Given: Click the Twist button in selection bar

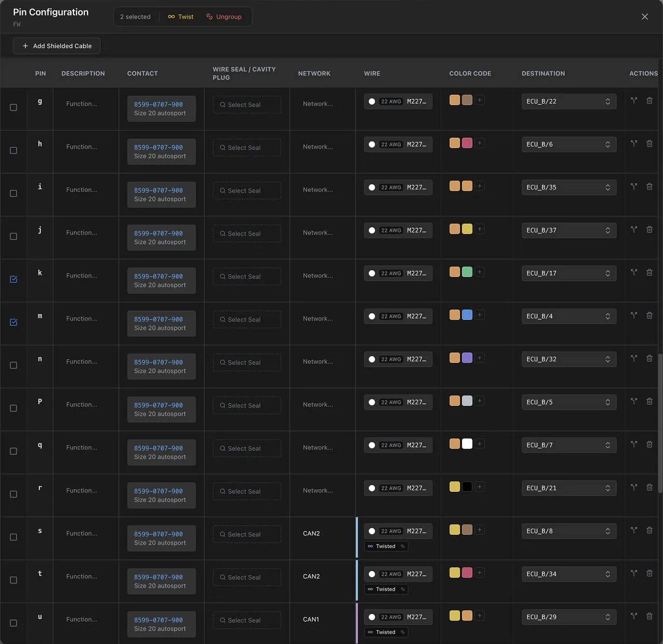Looking at the screenshot, I should coord(181,17).
